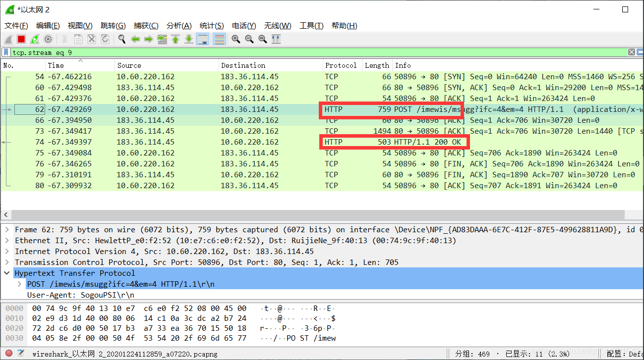Clear the display filter with X button
Image resolution: width=644 pixels, height=360 pixels.
pyautogui.click(x=632, y=52)
